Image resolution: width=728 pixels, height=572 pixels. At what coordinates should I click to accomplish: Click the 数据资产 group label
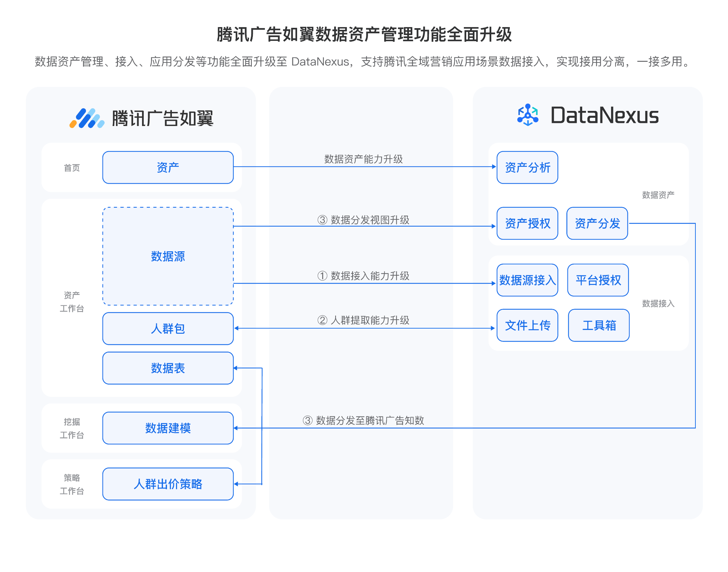[x=658, y=195]
